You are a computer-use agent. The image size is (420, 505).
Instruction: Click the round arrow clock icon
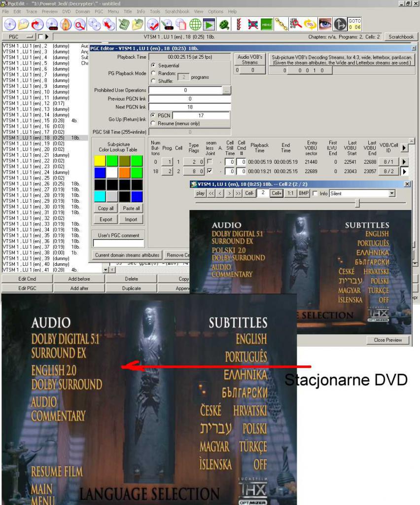[x=340, y=25]
